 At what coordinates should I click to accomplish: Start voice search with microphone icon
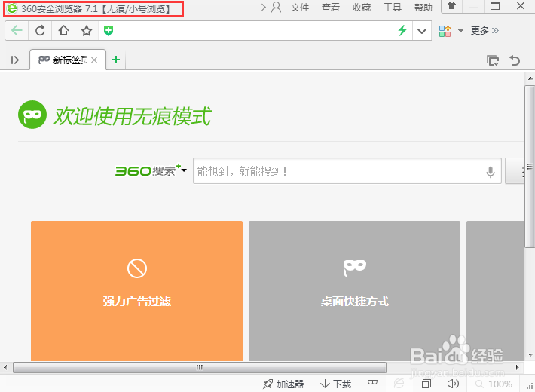tap(491, 172)
